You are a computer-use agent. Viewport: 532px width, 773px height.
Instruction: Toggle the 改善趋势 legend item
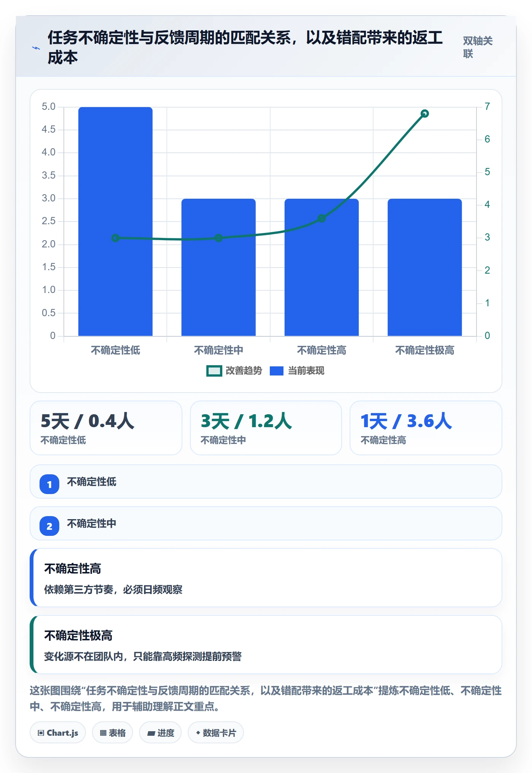234,371
